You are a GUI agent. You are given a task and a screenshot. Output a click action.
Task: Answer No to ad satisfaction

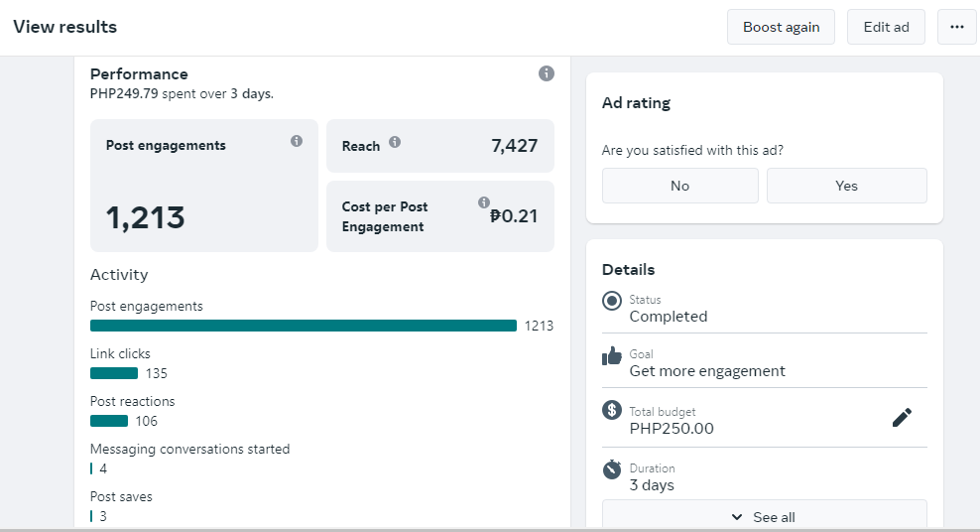(x=679, y=186)
